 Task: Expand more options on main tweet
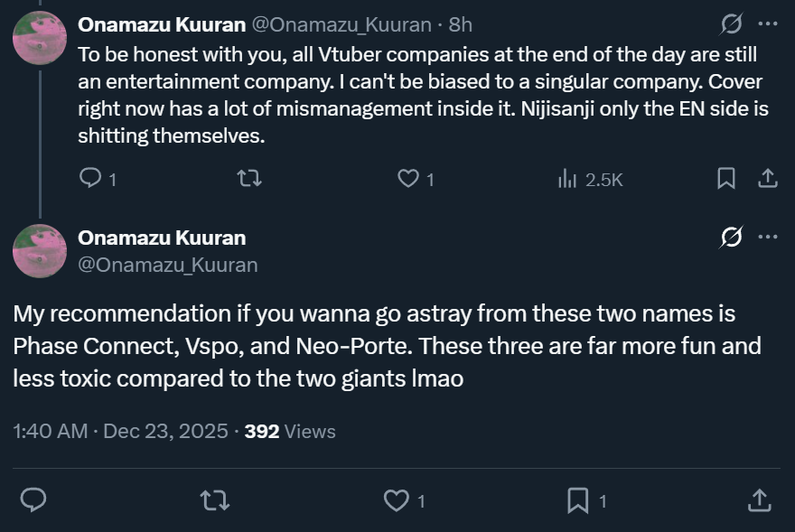[x=767, y=238]
